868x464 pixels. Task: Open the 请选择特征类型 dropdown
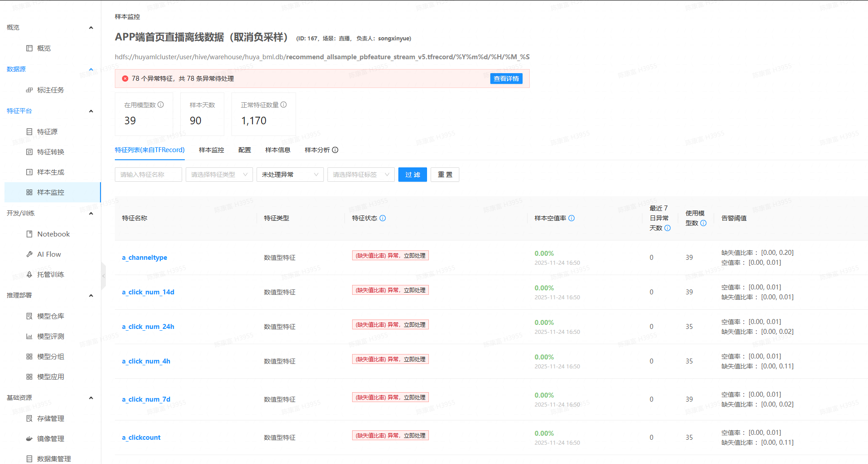point(219,175)
